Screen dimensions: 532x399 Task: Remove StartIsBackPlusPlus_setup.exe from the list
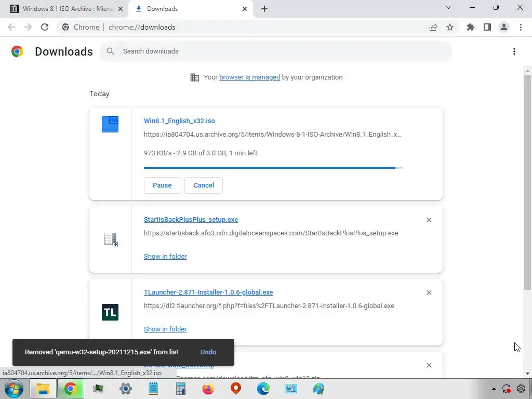point(429,220)
